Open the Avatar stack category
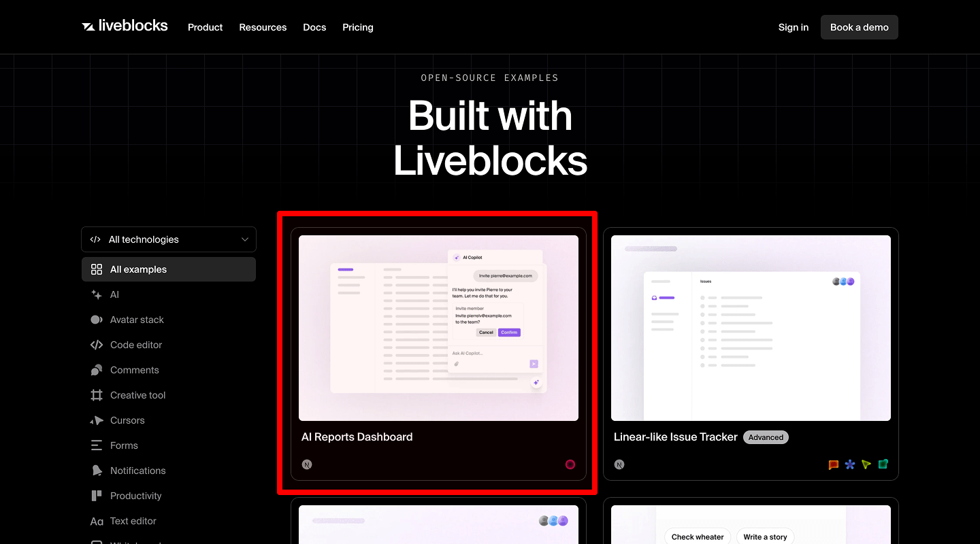Screen dimensions: 980x544 click(136, 320)
